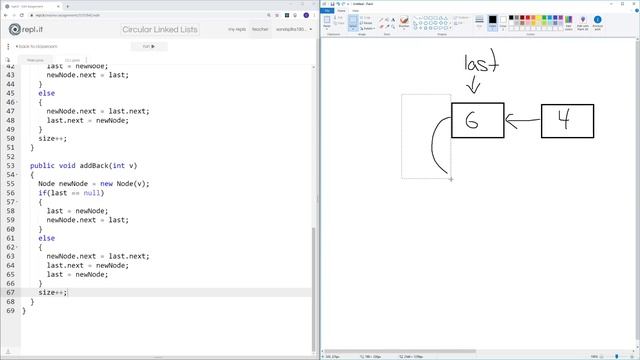Choose the Select tool in Paint
Image resolution: width=640 pixels, height=360 pixels.
tap(353, 22)
